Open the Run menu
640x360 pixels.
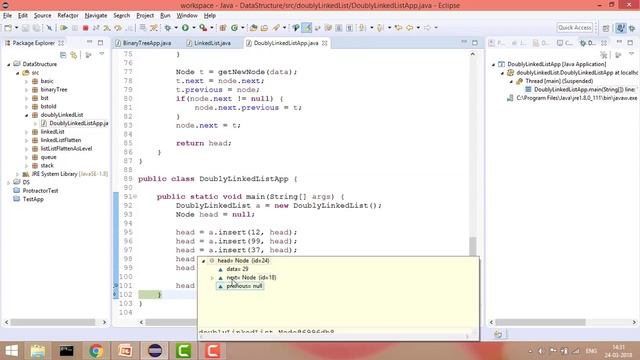(x=165, y=16)
